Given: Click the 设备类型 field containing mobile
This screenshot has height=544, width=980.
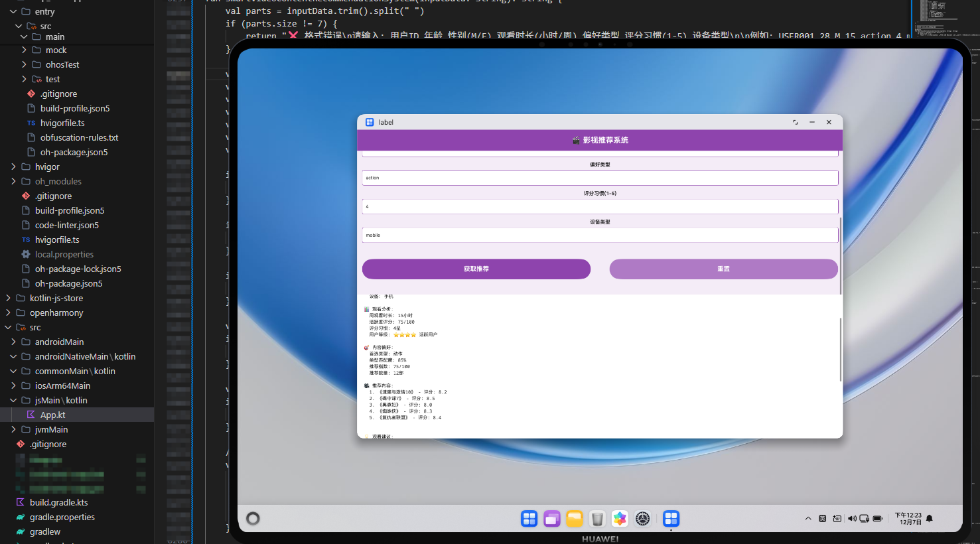Looking at the screenshot, I should 600,235.
